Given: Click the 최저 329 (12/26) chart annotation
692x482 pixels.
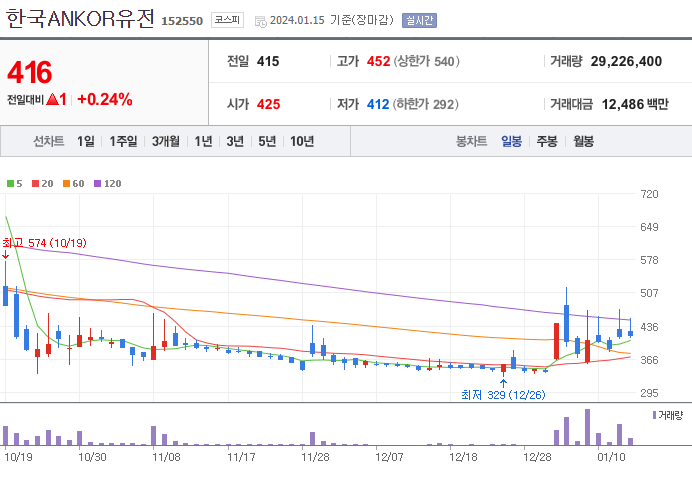Looking at the screenshot, I should (503, 395).
